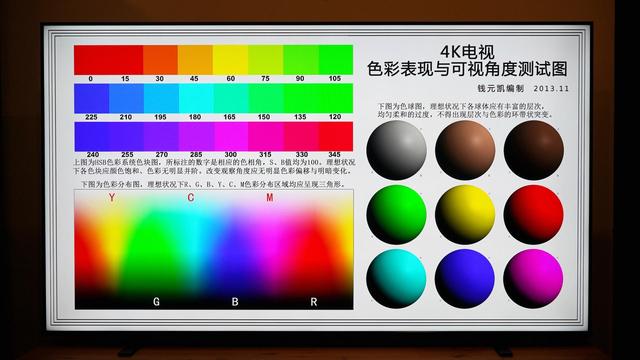This screenshot has width=640, height=360.
Task: Click the cyan shaded sphere
Action: [x=396, y=279]
